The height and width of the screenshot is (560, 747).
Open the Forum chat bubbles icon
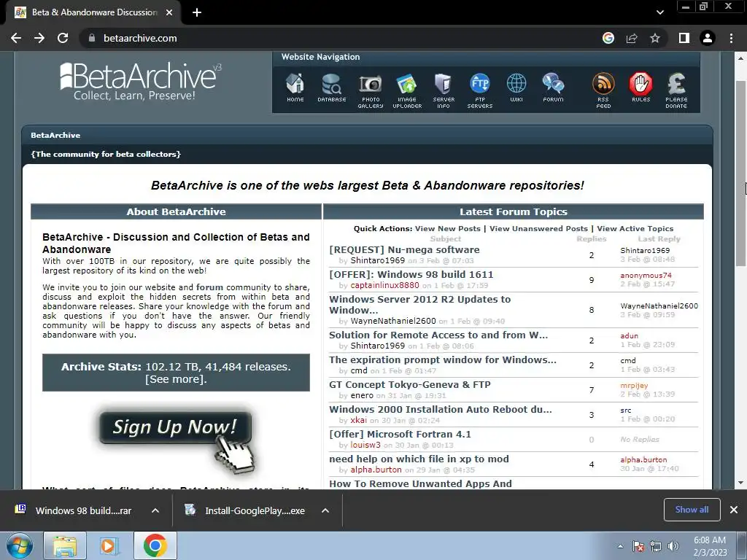pyautogui.click(x=553, y=87)
